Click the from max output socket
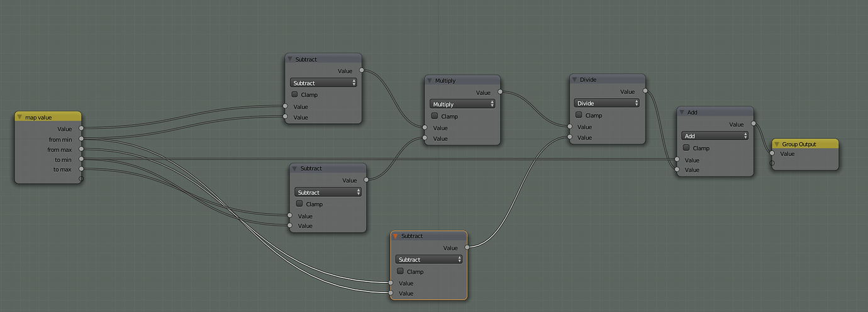 [x=81, y=149]
